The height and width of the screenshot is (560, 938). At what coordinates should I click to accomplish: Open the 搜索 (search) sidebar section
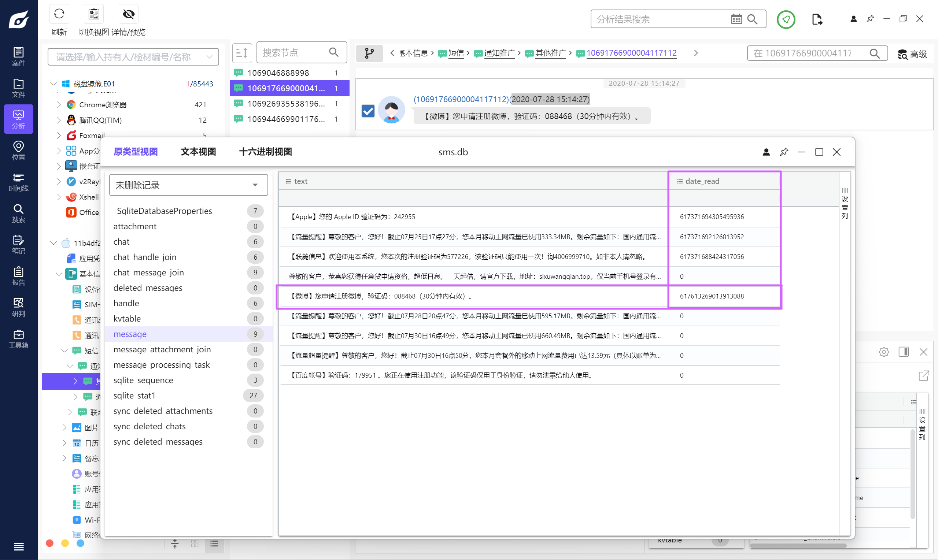[18, 213]
